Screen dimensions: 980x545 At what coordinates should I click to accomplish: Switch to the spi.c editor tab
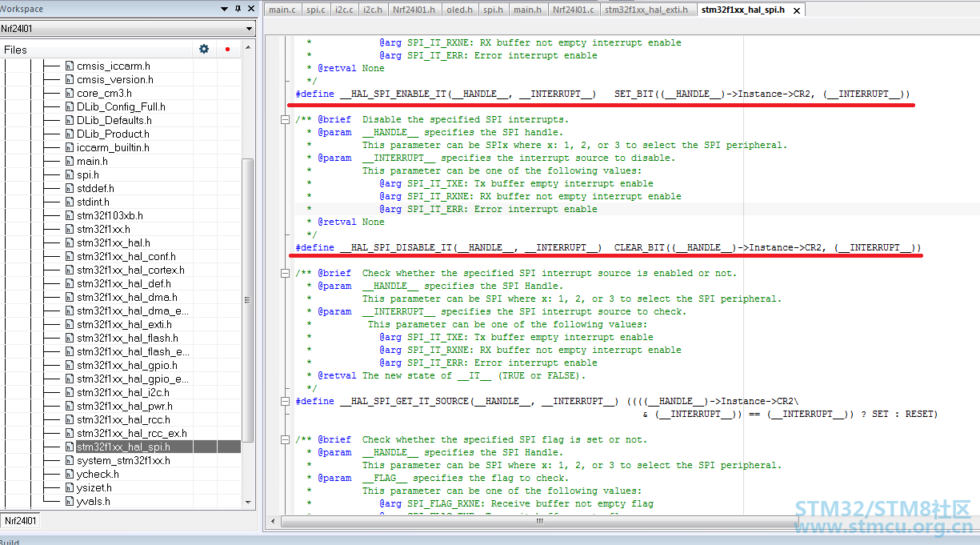(316, 10)
